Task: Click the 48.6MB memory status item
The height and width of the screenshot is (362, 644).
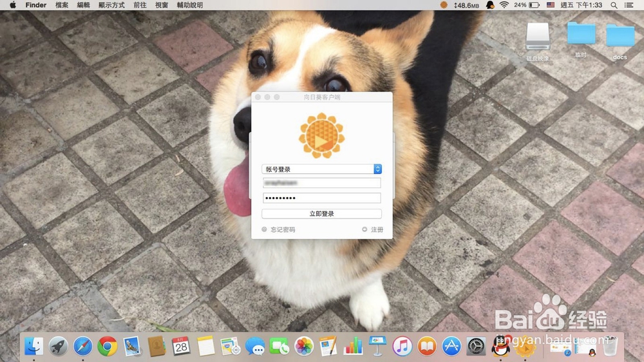Action: tap(466, 5)
